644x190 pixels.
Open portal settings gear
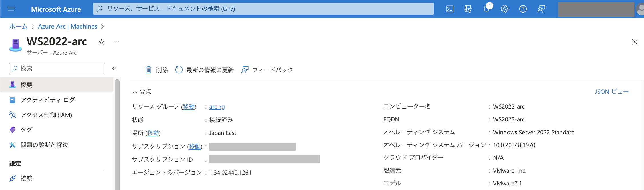[x=504, y=9]
